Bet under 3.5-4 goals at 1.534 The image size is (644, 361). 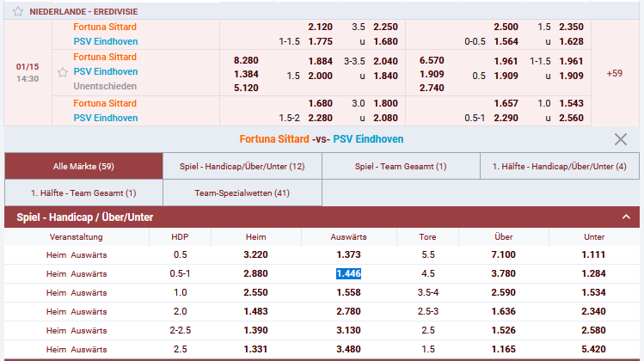593,292
